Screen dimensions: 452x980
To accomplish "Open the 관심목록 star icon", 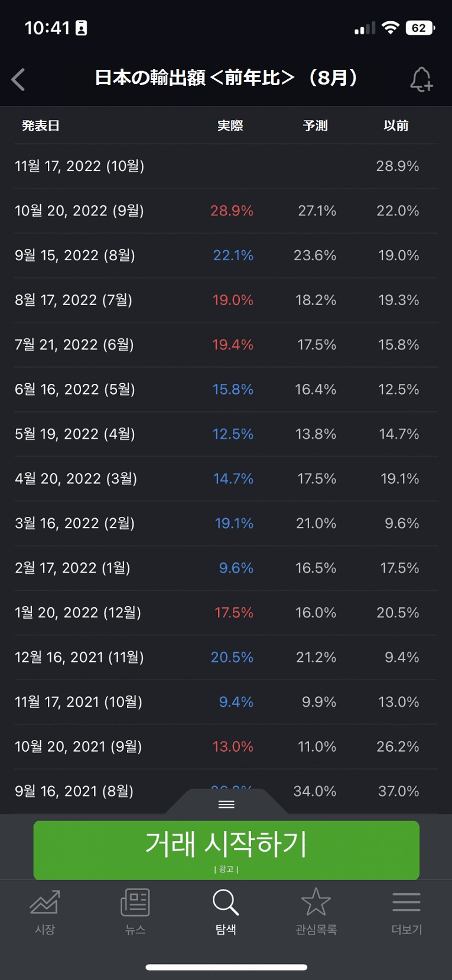I will (x=316, y=903).
